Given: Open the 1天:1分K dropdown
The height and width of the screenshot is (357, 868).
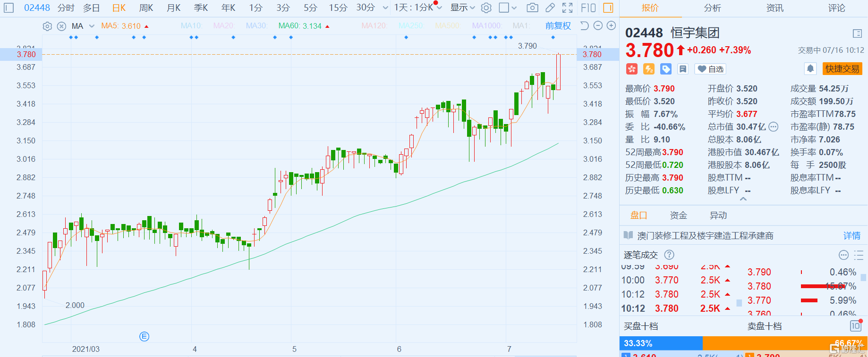Looking at the screenshot, I should pos(417,8).
